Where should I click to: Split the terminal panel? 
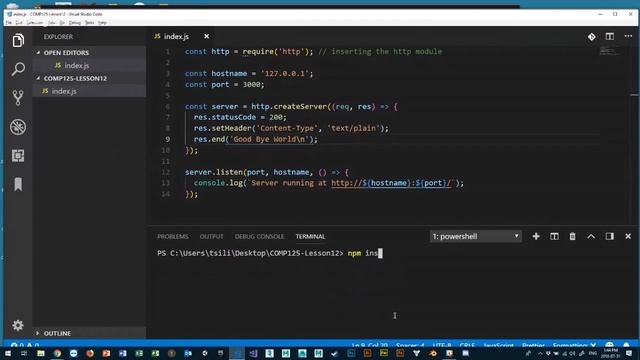[x=554, y=236]
